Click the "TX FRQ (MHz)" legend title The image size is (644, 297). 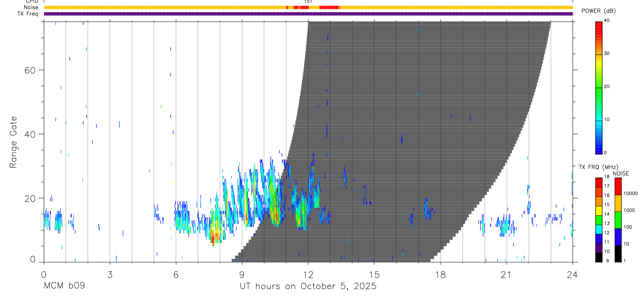pyautogui.click(x=598, y=167)
